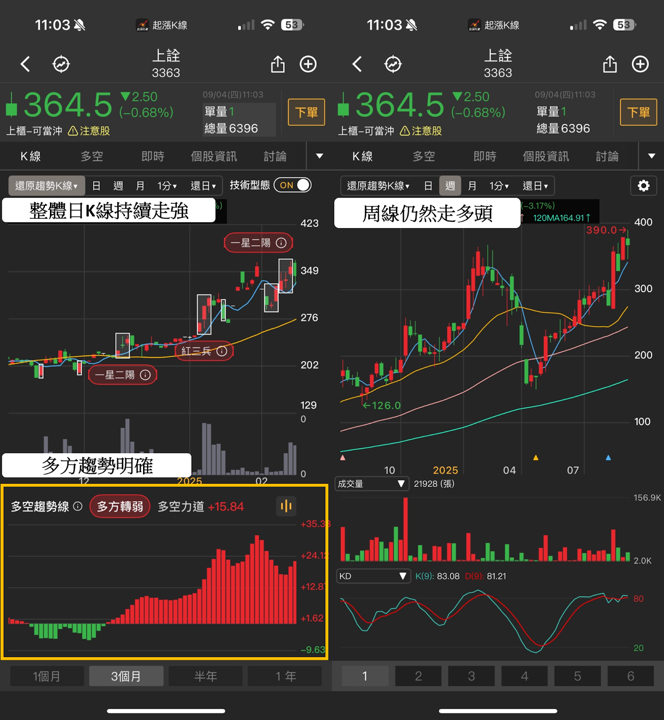Select 日 period in right chart
This screenshot has width=664, height=720.
pyautogui.click(x=428, y=186)
